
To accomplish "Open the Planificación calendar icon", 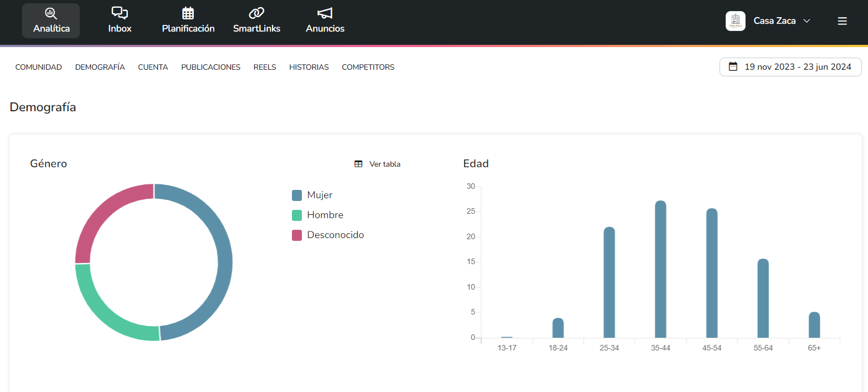I will tap(188, 13).
